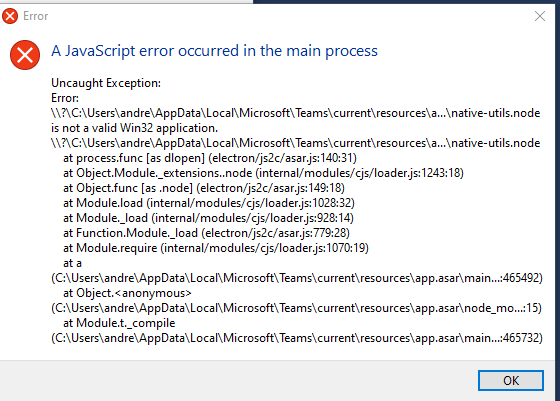Click the "is not a valid Win32 application" text
The height and width of the screenshot is (401, 560).
[x=134, y=128]
